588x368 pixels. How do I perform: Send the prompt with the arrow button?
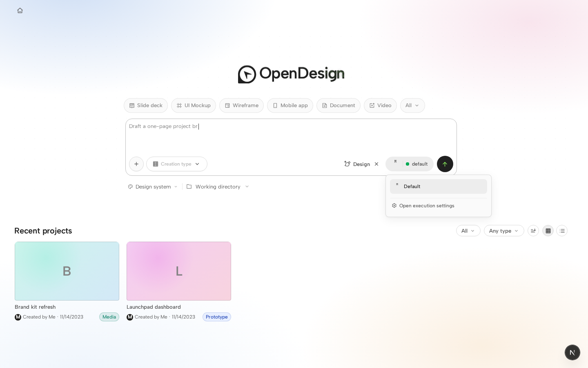click(x=445, y=164)
